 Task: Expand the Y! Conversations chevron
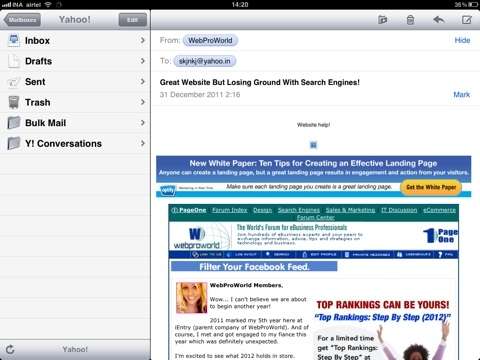[143, 143]
